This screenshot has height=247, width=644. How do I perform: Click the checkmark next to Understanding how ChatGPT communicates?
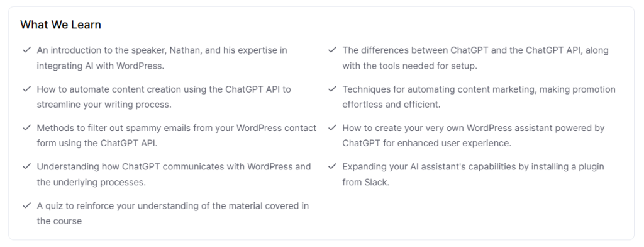click(26, 166)
